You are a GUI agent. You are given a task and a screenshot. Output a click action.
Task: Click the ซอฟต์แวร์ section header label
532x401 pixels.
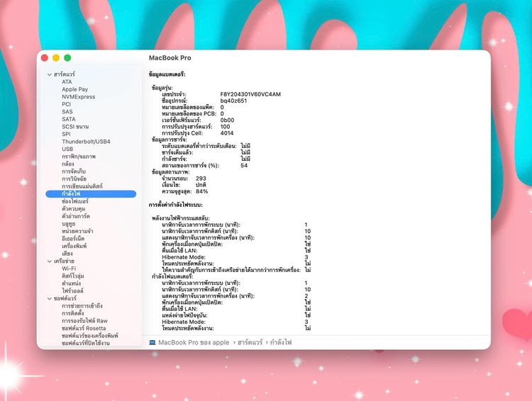65,299
